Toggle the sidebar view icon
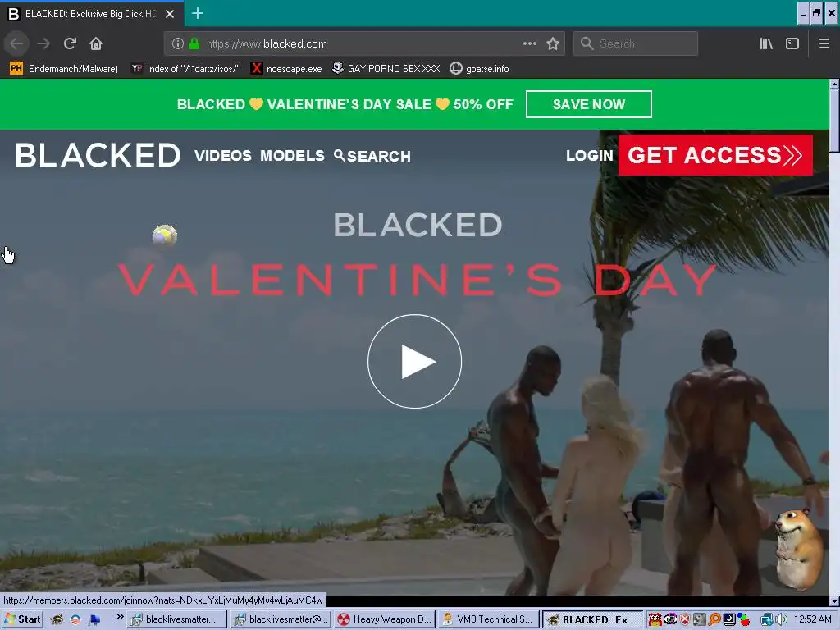Screen dimensions: 840x630 point(792,43)
